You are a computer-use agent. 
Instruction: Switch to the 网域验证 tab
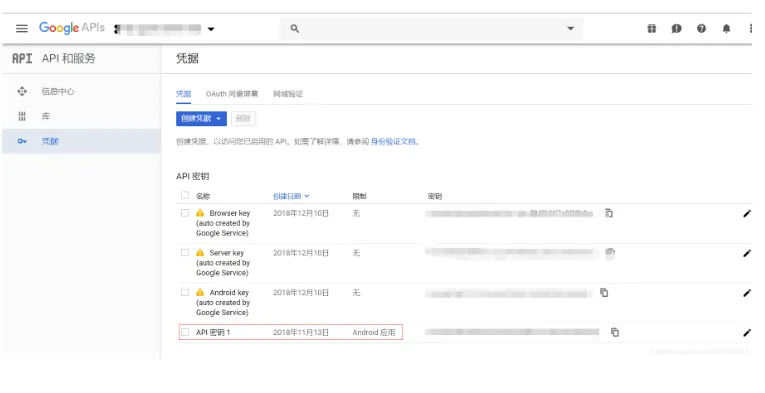click(288, 94)
